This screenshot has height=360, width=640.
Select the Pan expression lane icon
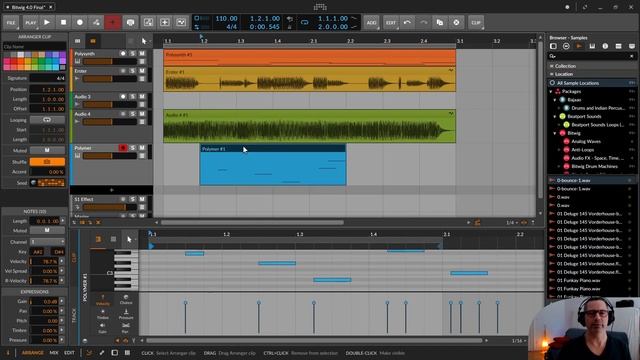126,328
